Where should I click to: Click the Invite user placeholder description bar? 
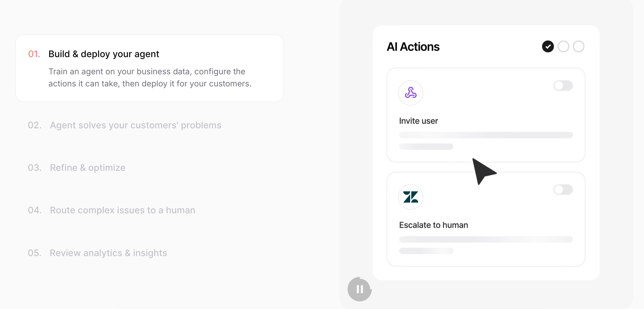click(x=486, y=135)
